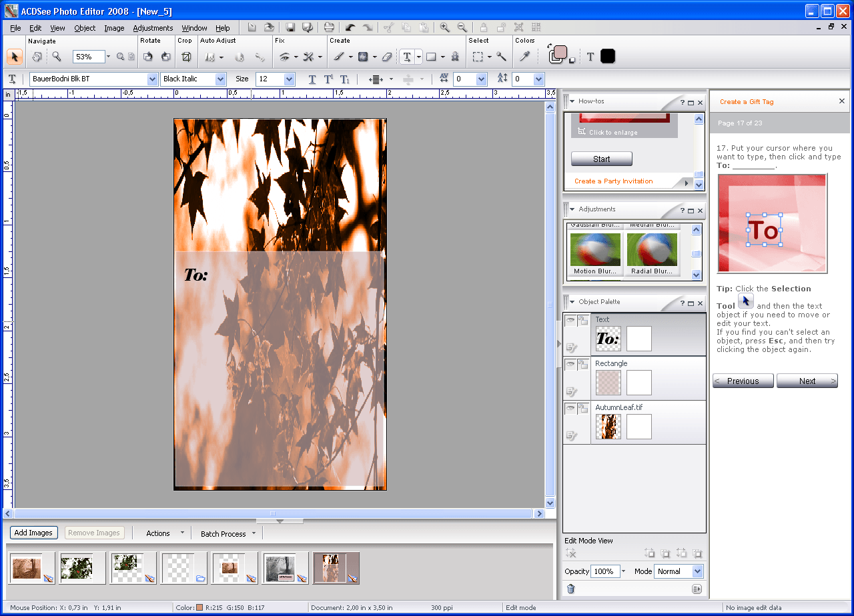Apply underline formatting on the text toolbar
This screenshot has height=616, width=854.
(x=312, y=79)
